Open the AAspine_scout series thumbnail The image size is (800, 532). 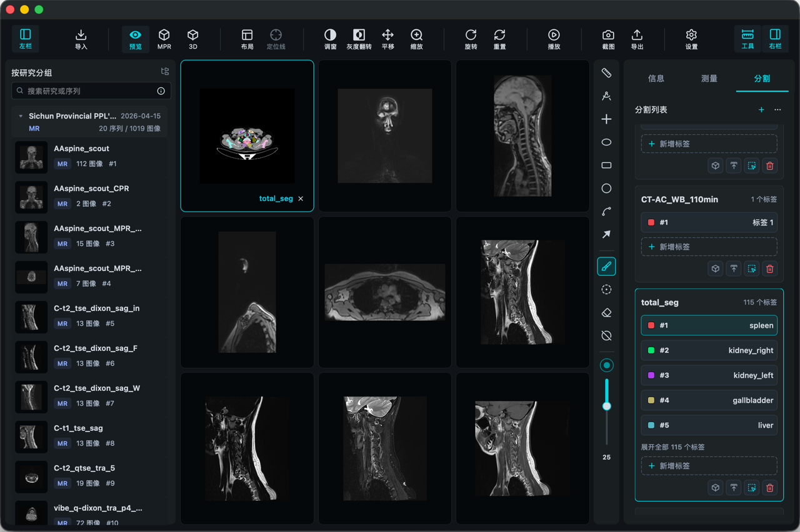click(31, 157)
